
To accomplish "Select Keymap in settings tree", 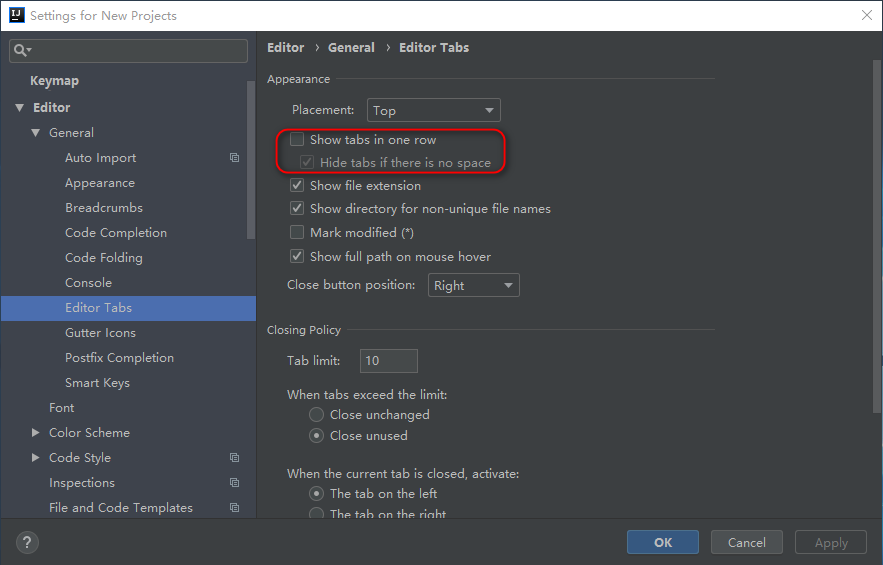I will pos(55,81).
